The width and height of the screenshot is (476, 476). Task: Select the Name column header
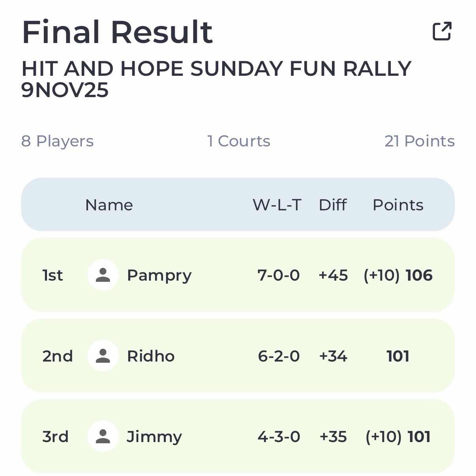(109, 205)
